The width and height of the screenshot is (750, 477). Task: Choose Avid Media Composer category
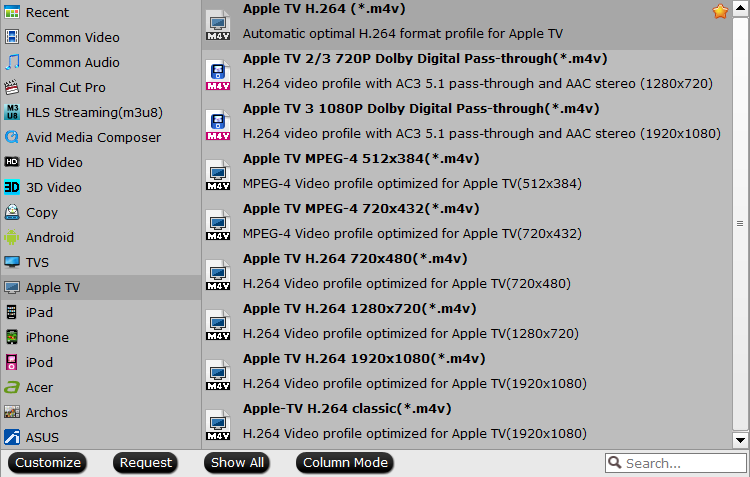(x=100, y=137)
